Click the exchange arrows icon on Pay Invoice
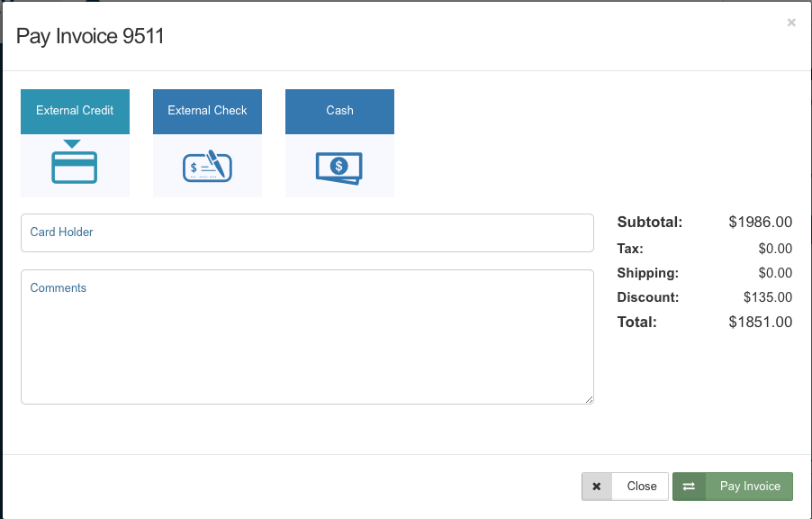 [690, 486]
